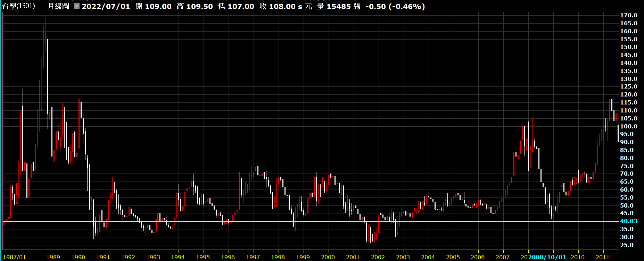Click the change value -0.50 (-0.46%)
Image resolution: width=644 pixels, height=261 pixels.
pos(395,6)
